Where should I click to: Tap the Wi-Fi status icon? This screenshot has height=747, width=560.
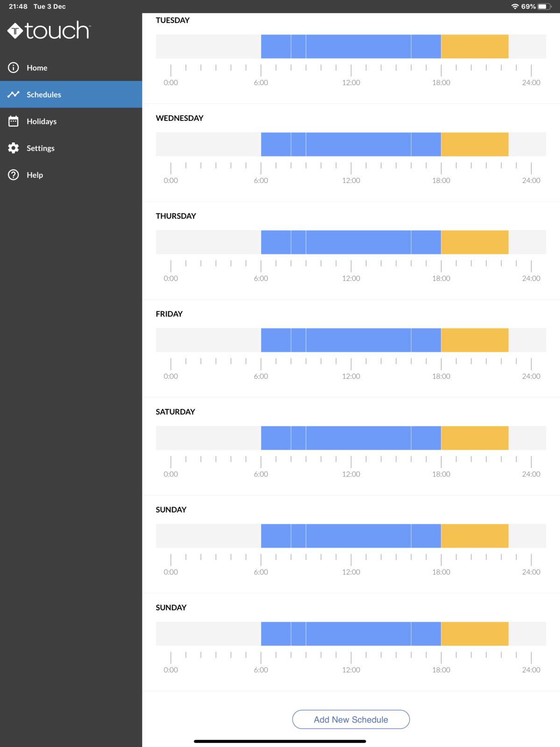pyautogui.click(x=515, y=7)
